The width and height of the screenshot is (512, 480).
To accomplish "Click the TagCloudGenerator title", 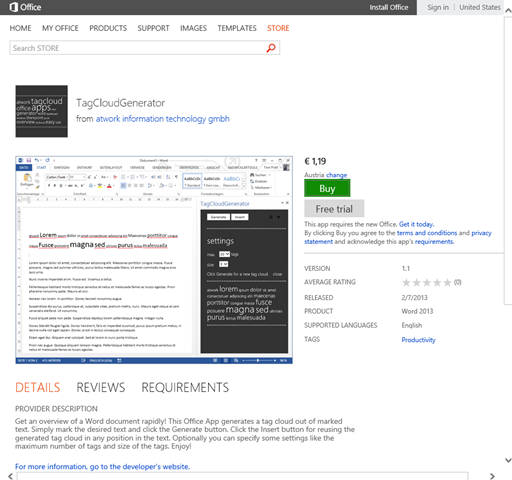I will coord(120,103).
